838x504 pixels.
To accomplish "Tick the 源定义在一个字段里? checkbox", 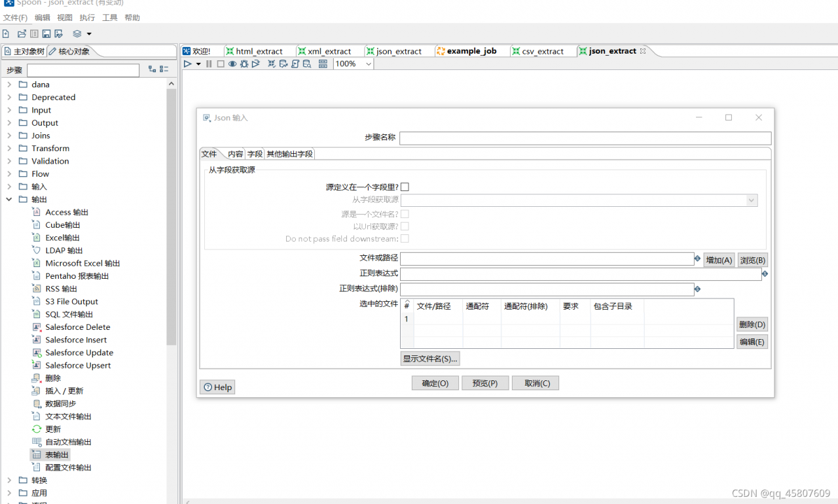I will point(405,187).
